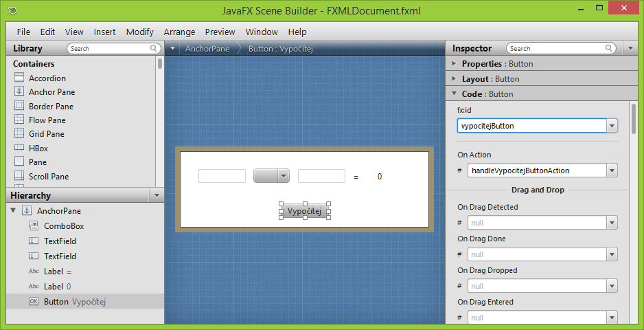The width and height of the screenshot is (644, 330).
Task: Open the View menu
Action: pyautogui.click(x=74, y=32)
